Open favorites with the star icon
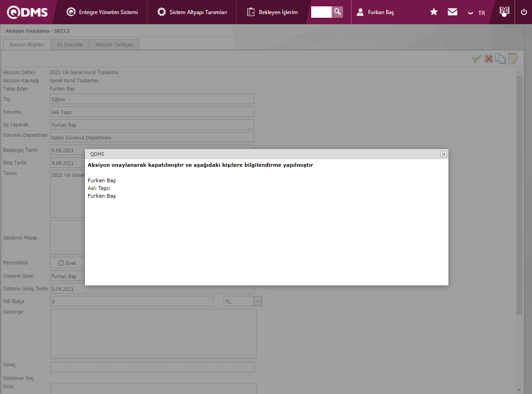The height and width of the screenshot is (394, 532). tap(434, 12)
